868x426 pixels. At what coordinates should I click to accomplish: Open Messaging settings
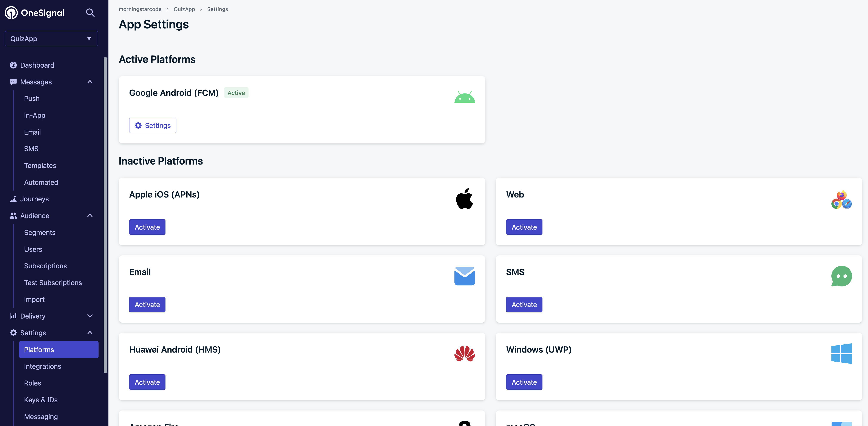tap(41, 417)
